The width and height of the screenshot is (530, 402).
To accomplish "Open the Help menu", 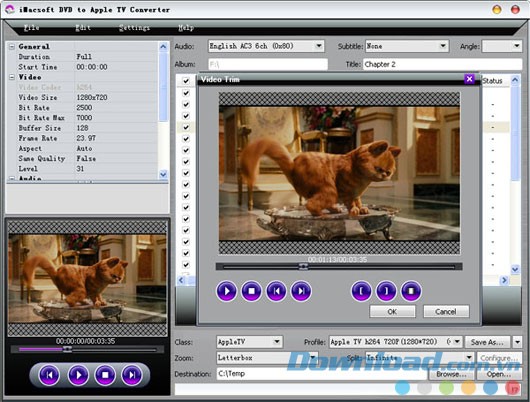I will (x=186, y=28).
